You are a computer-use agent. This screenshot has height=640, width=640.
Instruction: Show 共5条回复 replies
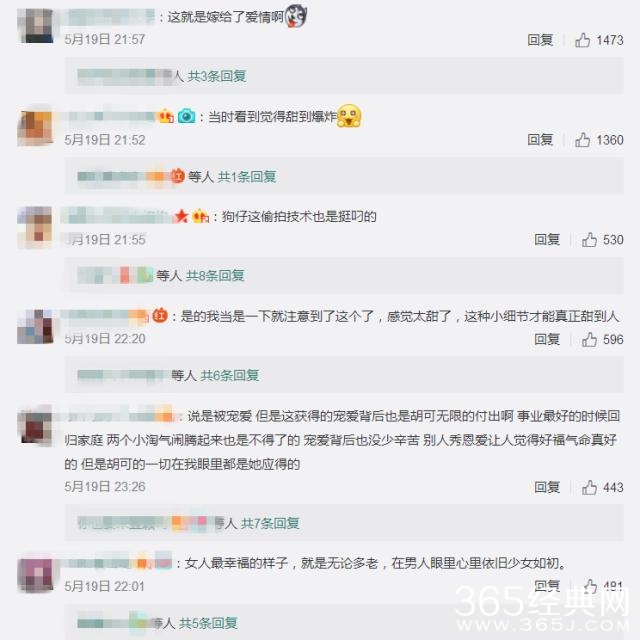208,623
